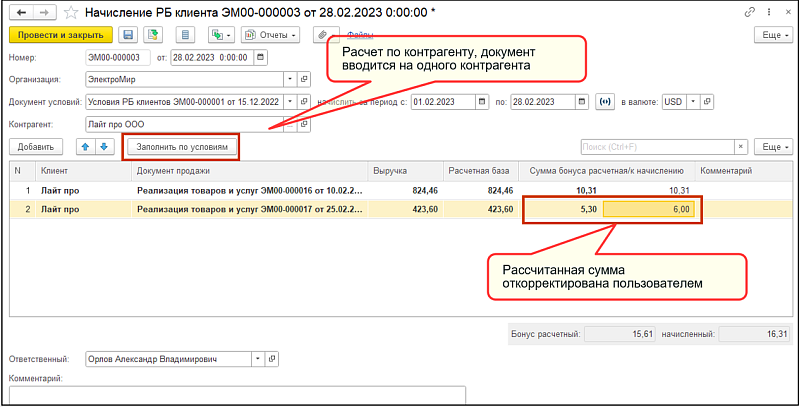
Task: Add document to favorites with star icon
Action: [x=71, y=12]
